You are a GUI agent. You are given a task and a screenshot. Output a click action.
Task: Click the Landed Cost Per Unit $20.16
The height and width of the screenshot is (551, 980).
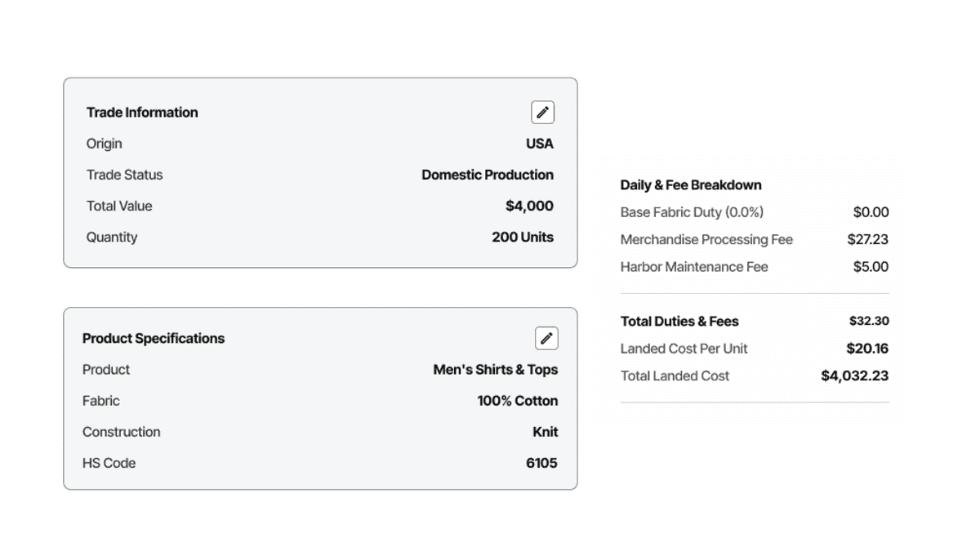[x=867, y=349]
